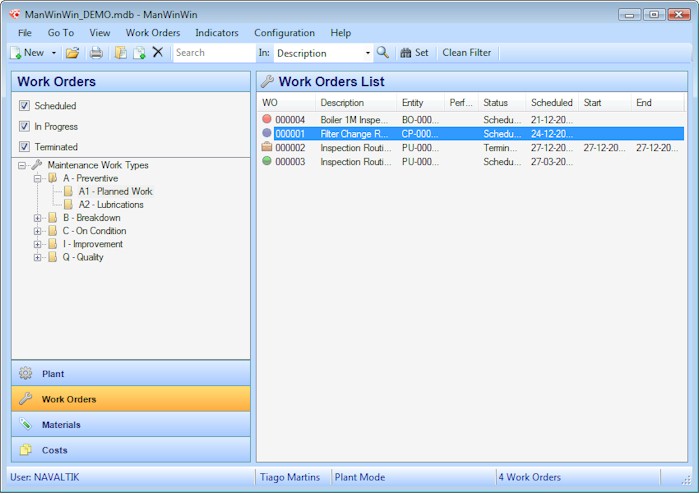Open the Go To menu

pos(61,33)
